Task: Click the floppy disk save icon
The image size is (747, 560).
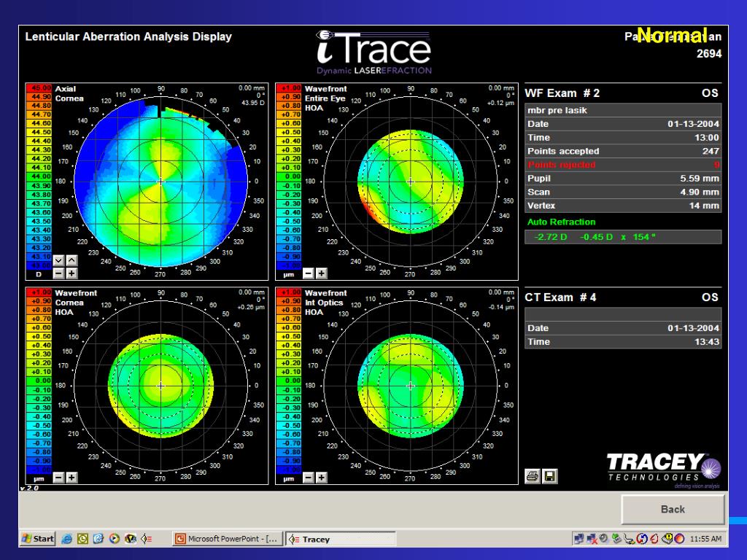Action: [x=549, y=476]
